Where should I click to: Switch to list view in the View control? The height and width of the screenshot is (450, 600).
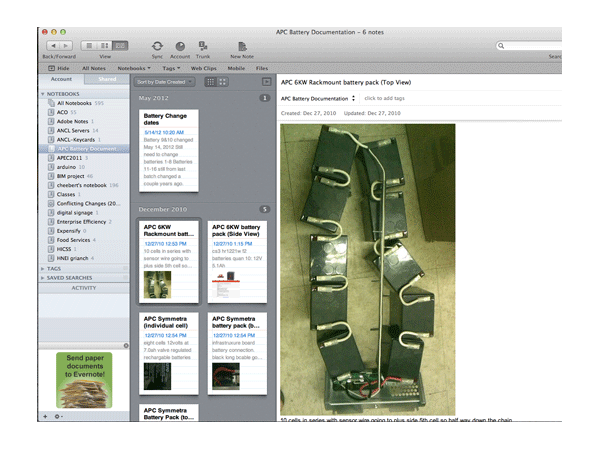(x=89, y=46)
